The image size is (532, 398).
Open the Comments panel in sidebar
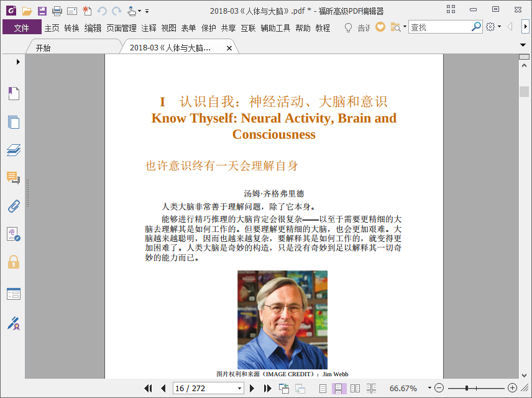14,178
